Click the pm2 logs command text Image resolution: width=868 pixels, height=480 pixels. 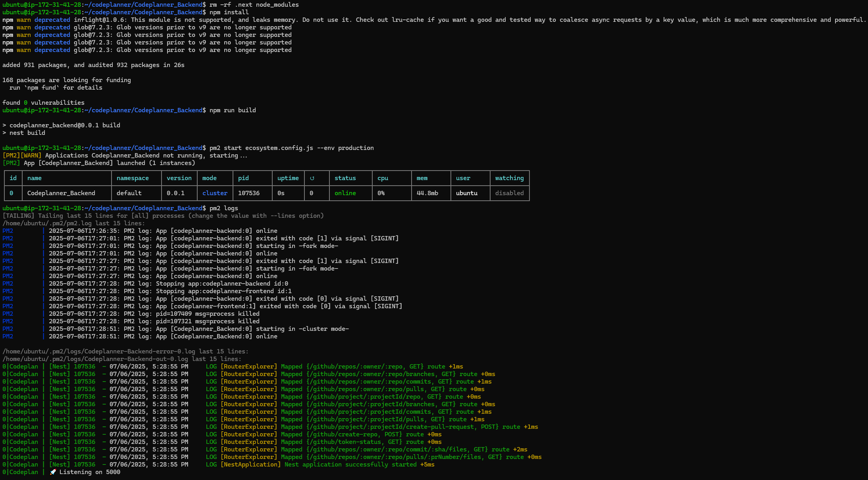point(223,208)
